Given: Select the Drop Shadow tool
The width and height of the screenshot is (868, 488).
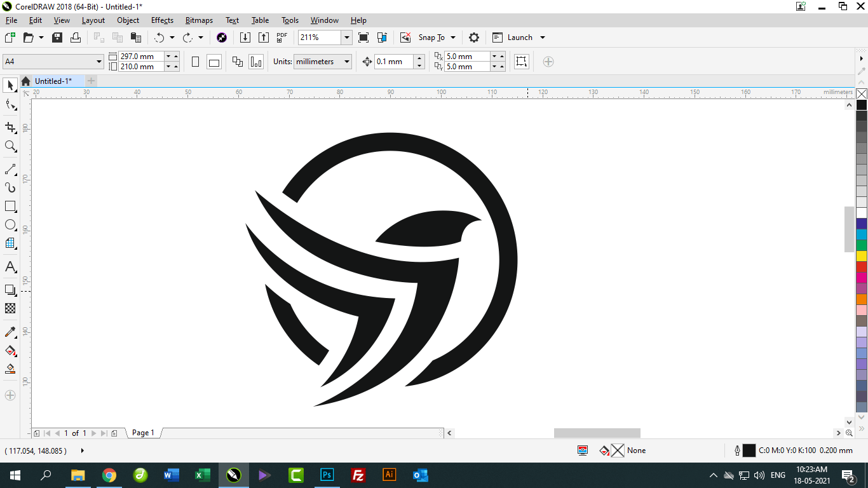Looking at the screenshot, I should tap(10, 290).
